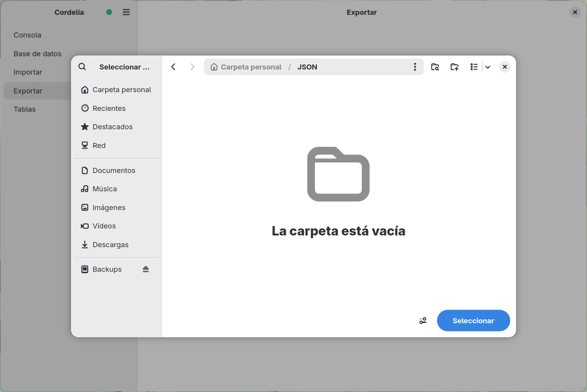The image size is (587, 392).
Task: Open Recientes in sidebar
Action: (116, 109)
